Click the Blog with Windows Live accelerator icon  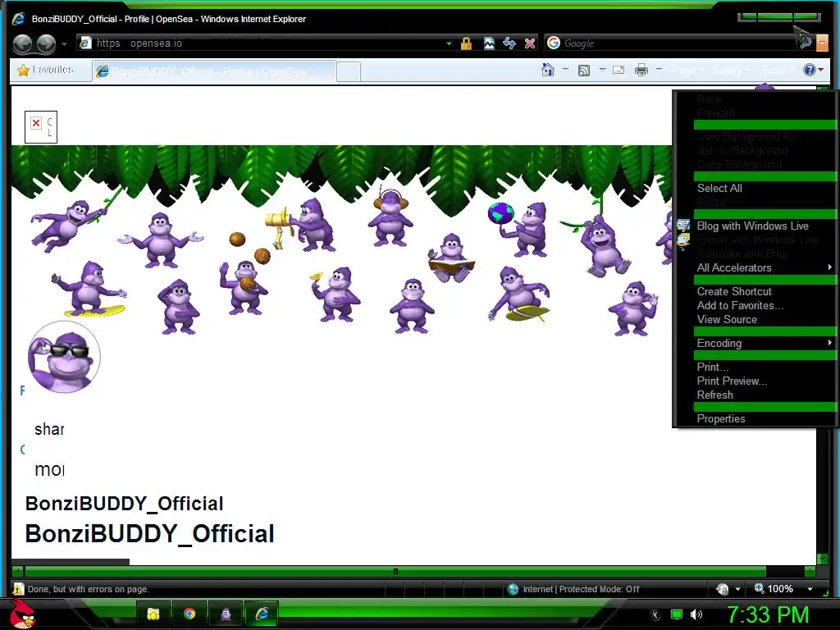683,226
